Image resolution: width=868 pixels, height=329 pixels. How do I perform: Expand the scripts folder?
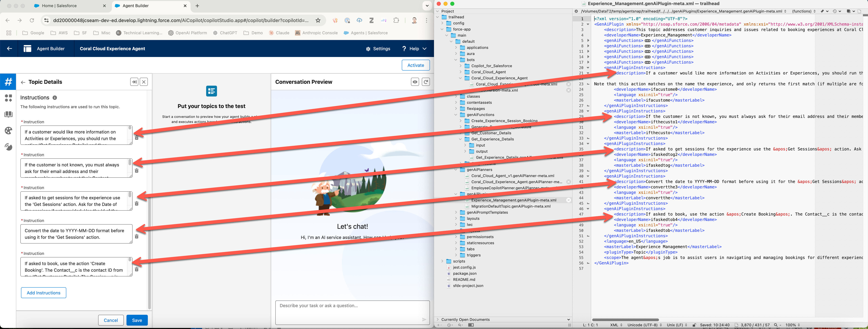click(442, 261)
